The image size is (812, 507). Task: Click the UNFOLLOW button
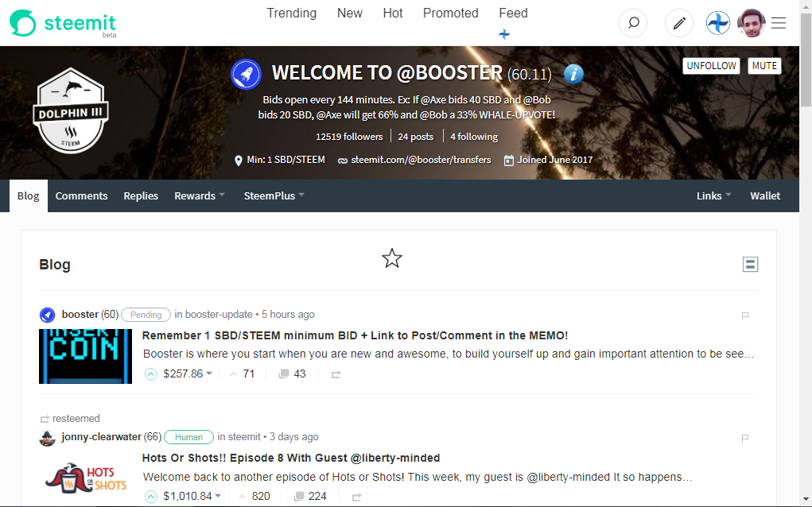pyautogui.click(x=711, y=66)
